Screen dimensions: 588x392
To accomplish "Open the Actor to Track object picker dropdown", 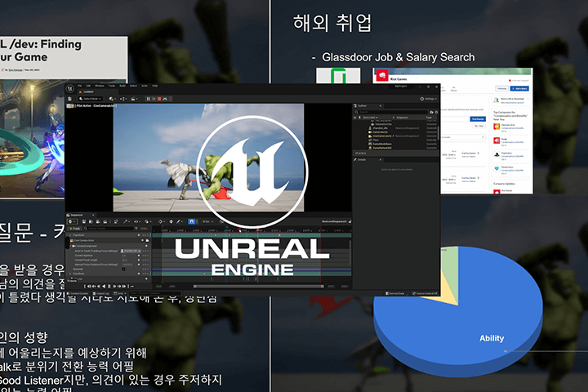I will tap(131, 251).
